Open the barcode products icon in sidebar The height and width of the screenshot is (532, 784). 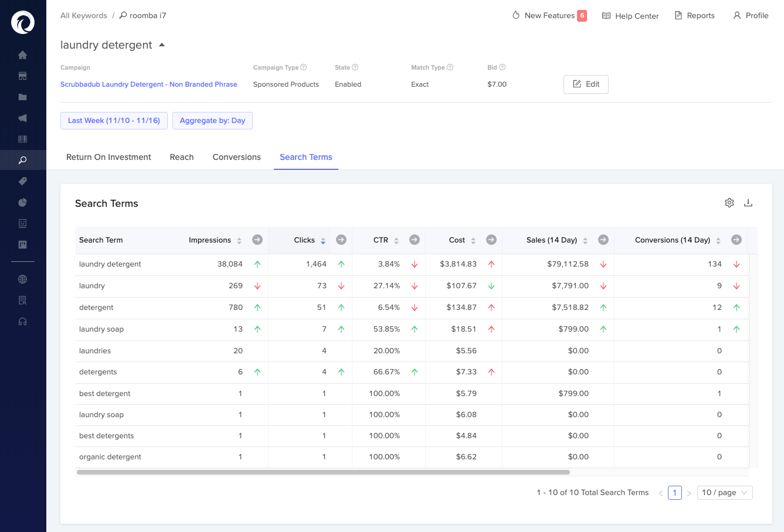pyautogui.click(x=22, y=139)
